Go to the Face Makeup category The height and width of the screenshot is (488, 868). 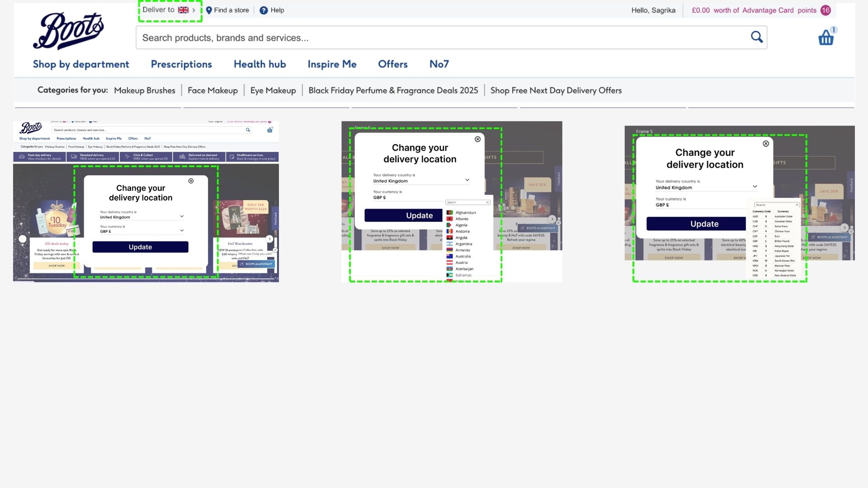pos(212,90)
